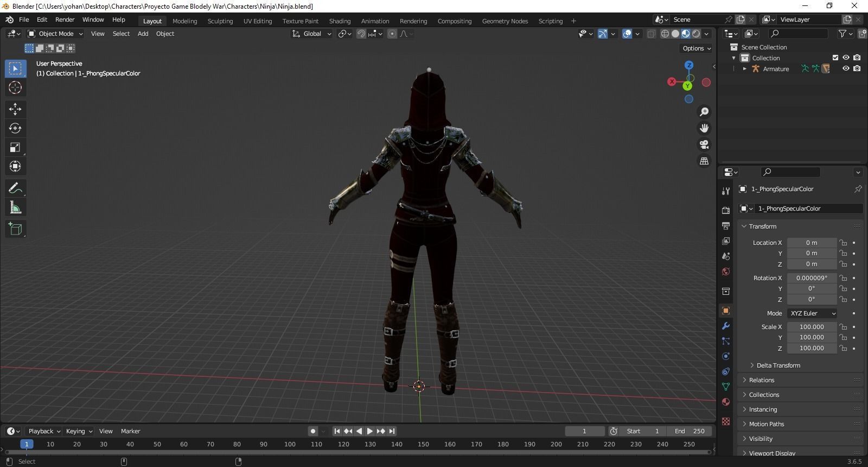Click the red X axis gizmo ball
868x467 pixels.
672,82
